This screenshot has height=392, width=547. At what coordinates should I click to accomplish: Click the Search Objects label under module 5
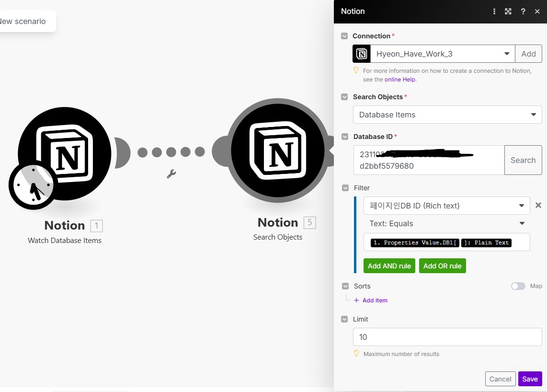click(278, 237)
